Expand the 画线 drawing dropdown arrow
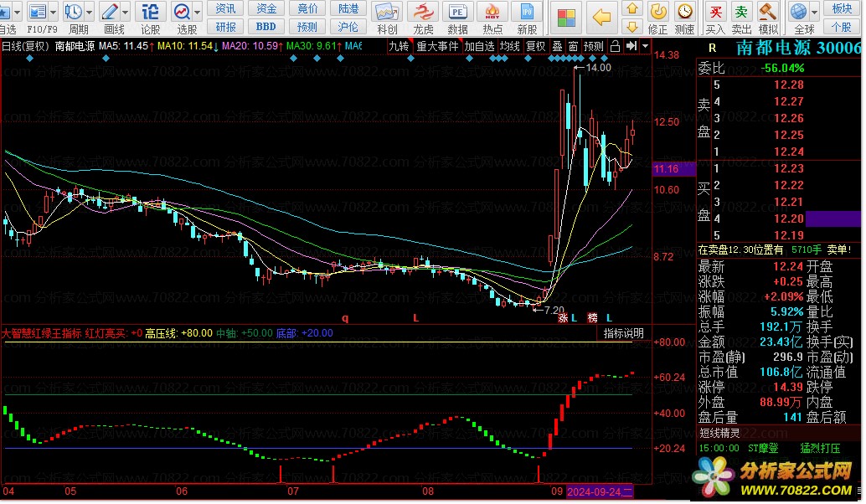 coord(126,12)
